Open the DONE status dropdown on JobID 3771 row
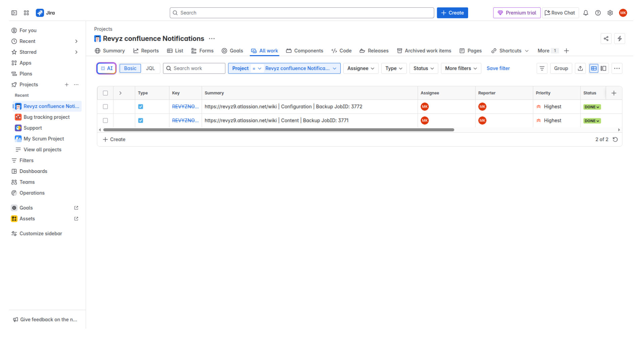 click(x=592, y=121)
